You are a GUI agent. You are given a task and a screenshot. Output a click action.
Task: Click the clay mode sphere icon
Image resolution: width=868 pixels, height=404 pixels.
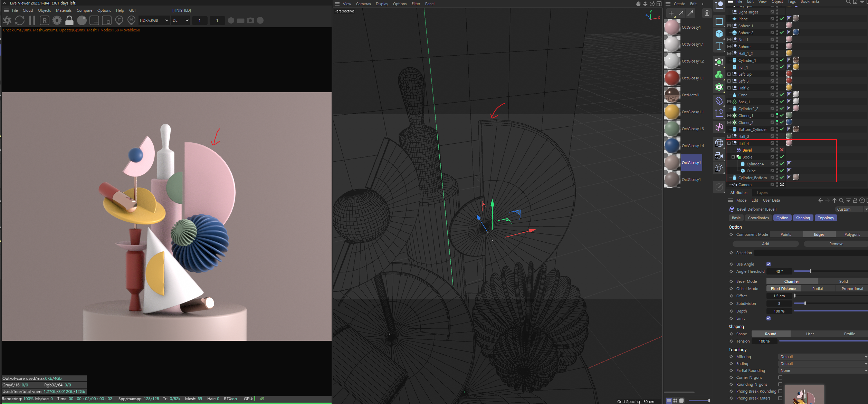pos(82,20)
